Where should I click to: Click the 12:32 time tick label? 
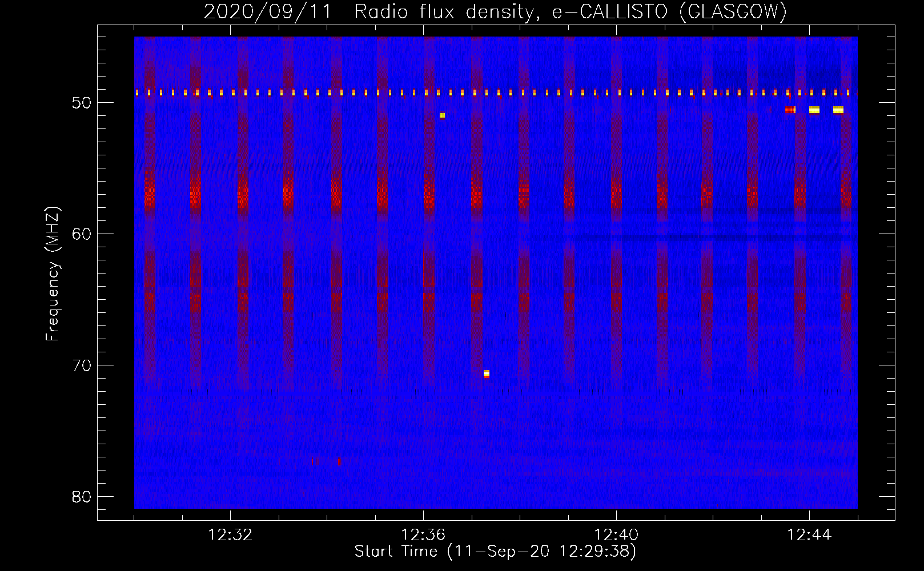(230, 535)
